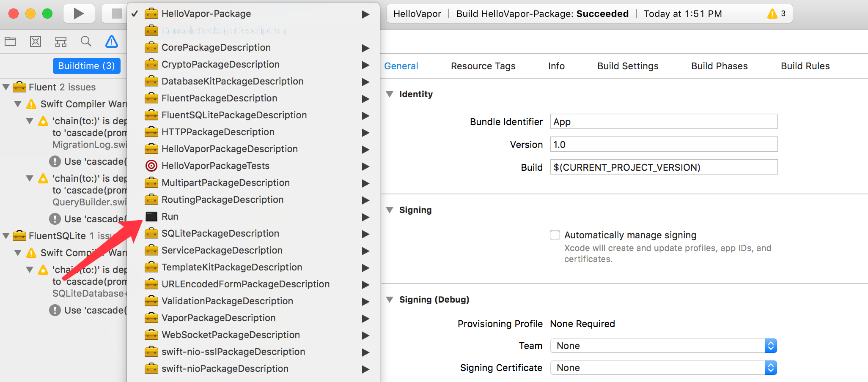868x382 pixels.
Task: Click the toolbox icon of ServicePackageDescription
Action: coord(151,250)
